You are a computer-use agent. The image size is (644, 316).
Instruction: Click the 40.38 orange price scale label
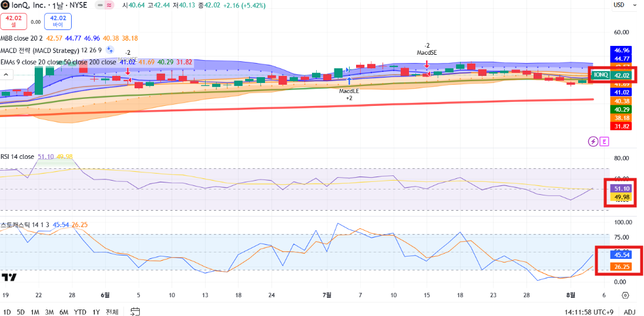pyautogui.click(x=621, y=101)
